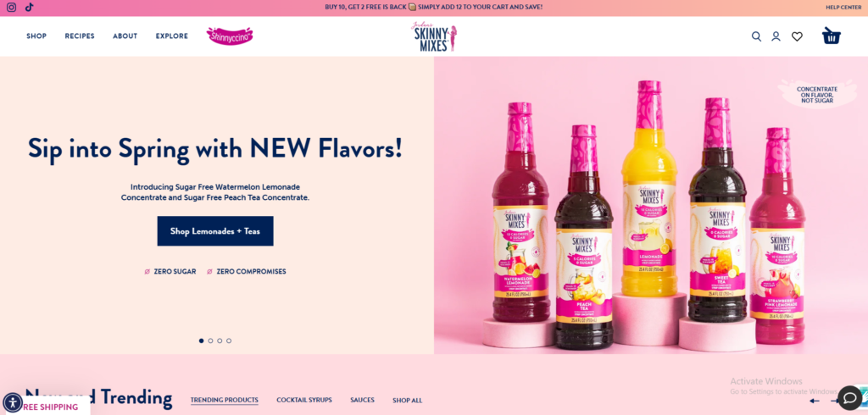Switch to the Cocktail Syrups tab

[304, 400]
